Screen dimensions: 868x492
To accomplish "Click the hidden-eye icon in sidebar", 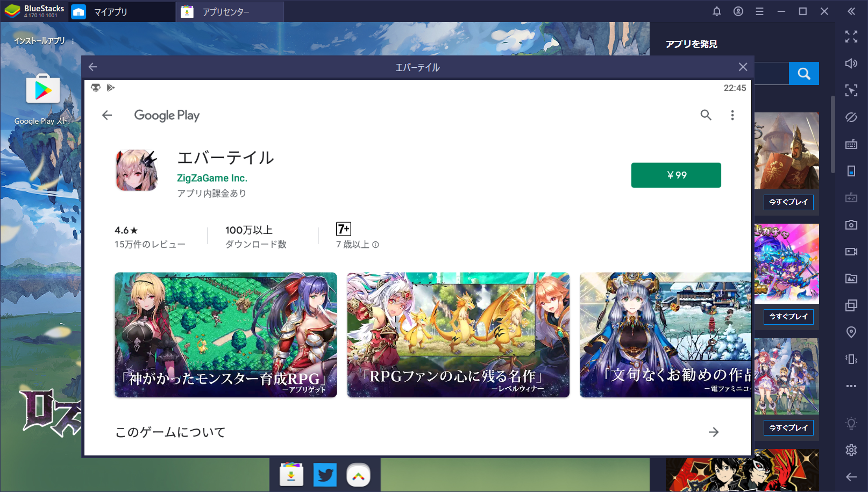I will (851, 117).
